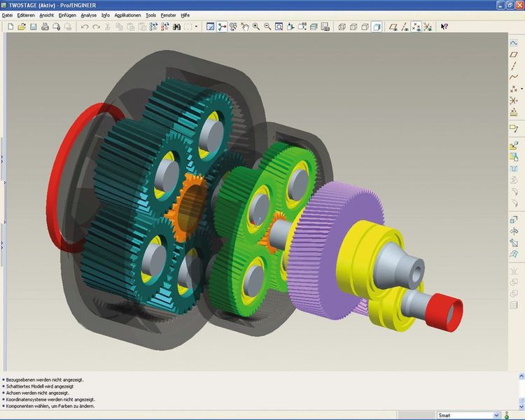Select the datum curve tool on the right

pos(514,78)
